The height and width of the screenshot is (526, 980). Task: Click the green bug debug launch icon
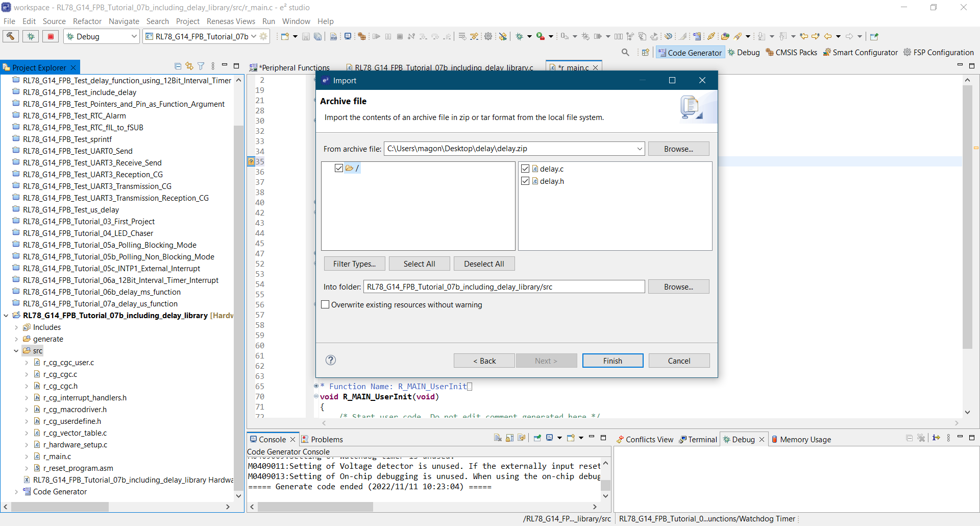31,36
